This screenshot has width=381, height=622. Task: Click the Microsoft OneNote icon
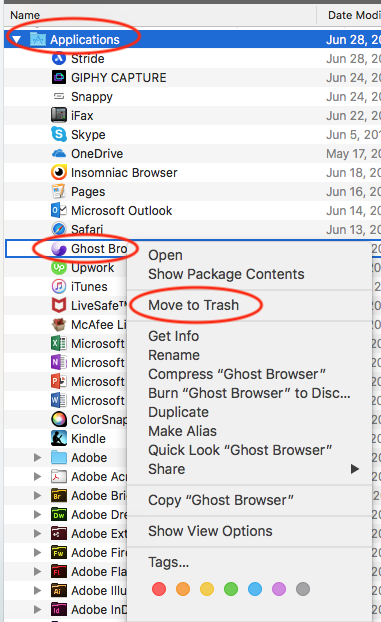click(x=59, y=363)
